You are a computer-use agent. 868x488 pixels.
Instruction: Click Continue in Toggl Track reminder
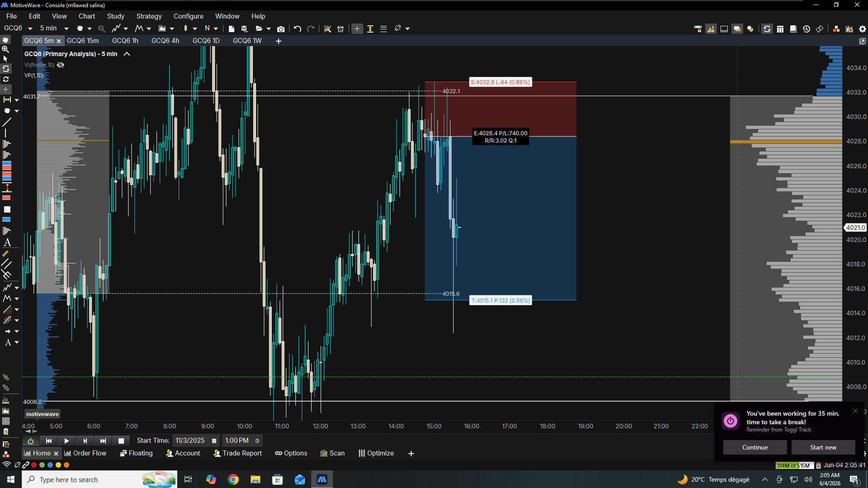tap(755, 447)
